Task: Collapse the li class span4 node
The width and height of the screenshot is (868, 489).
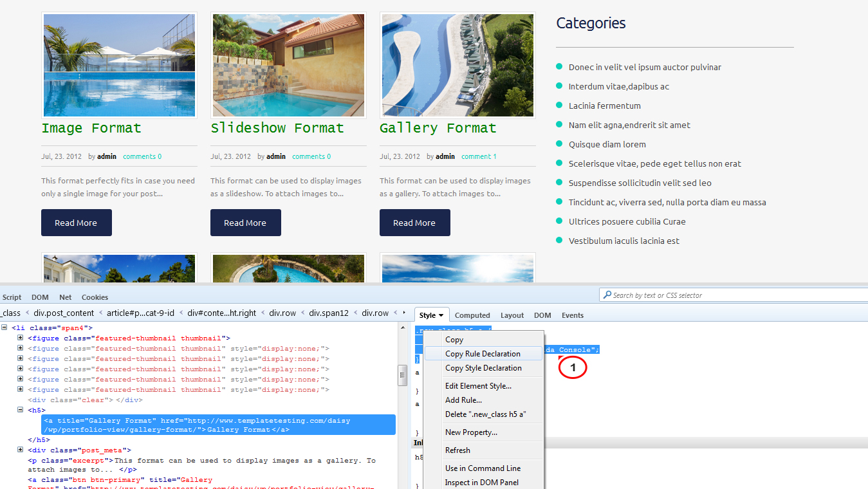Action: coord(5,328)
